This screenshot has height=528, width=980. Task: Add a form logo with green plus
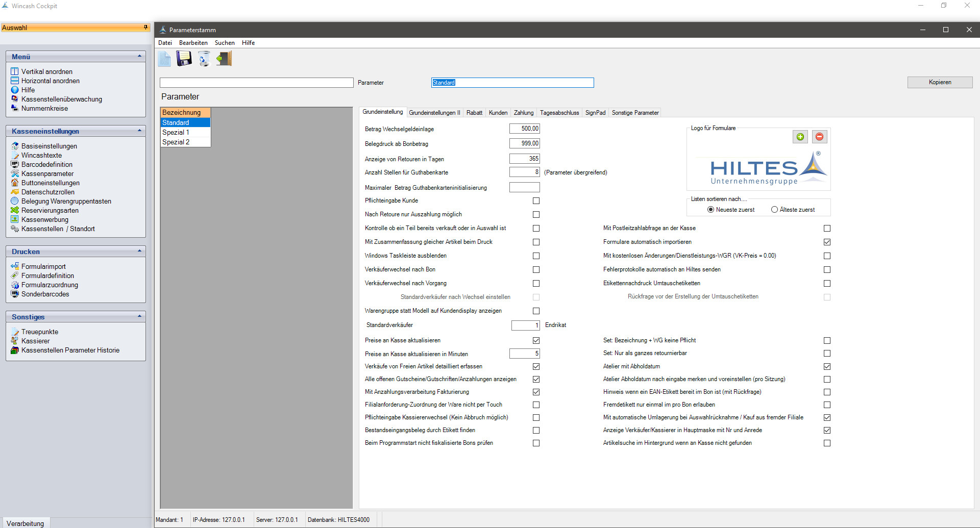(x=800, y=137)
